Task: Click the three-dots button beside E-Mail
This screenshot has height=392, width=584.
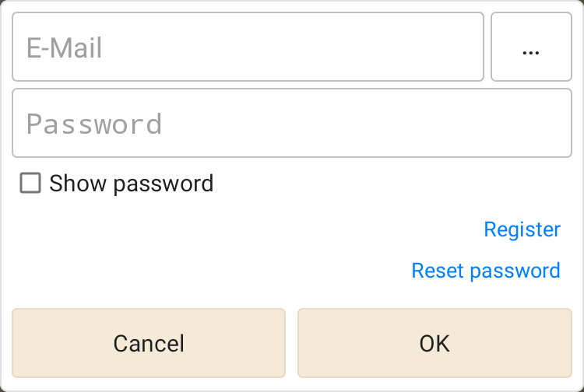Action: coord(531,47)
